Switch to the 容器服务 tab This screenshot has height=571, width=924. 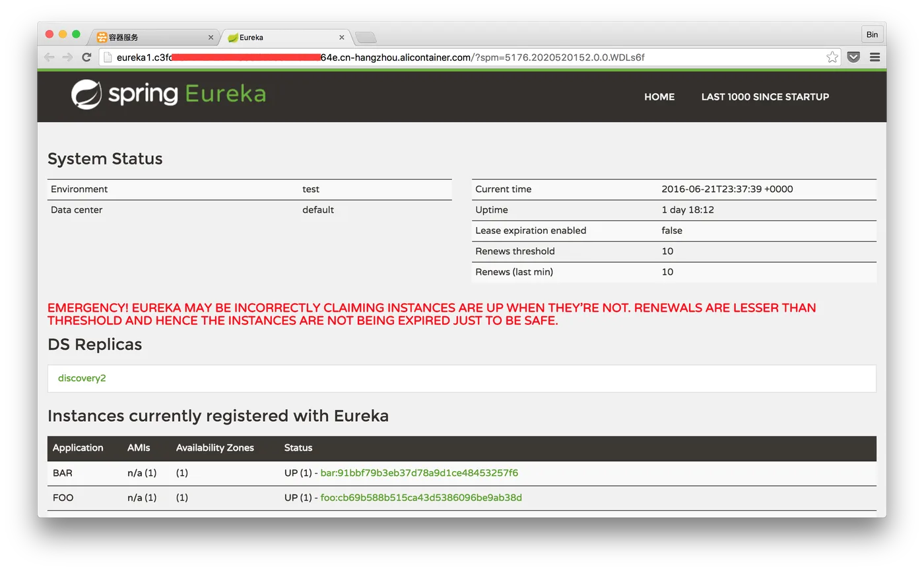(154, 38)
